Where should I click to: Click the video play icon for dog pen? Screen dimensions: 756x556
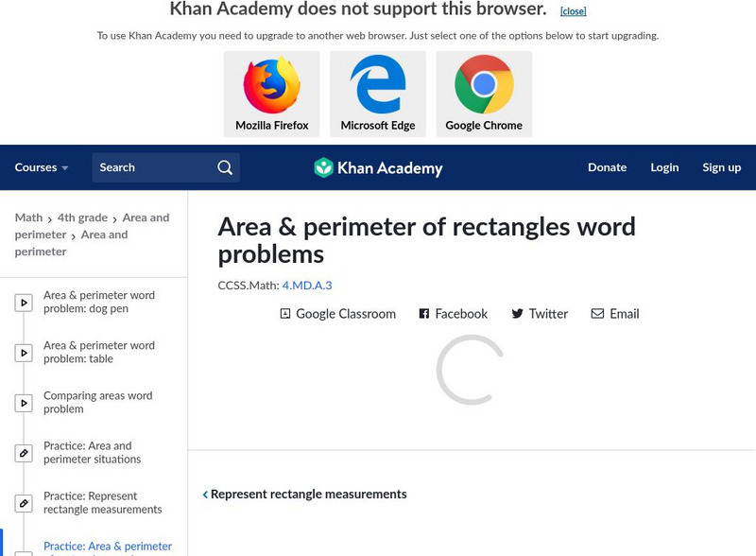24,303
